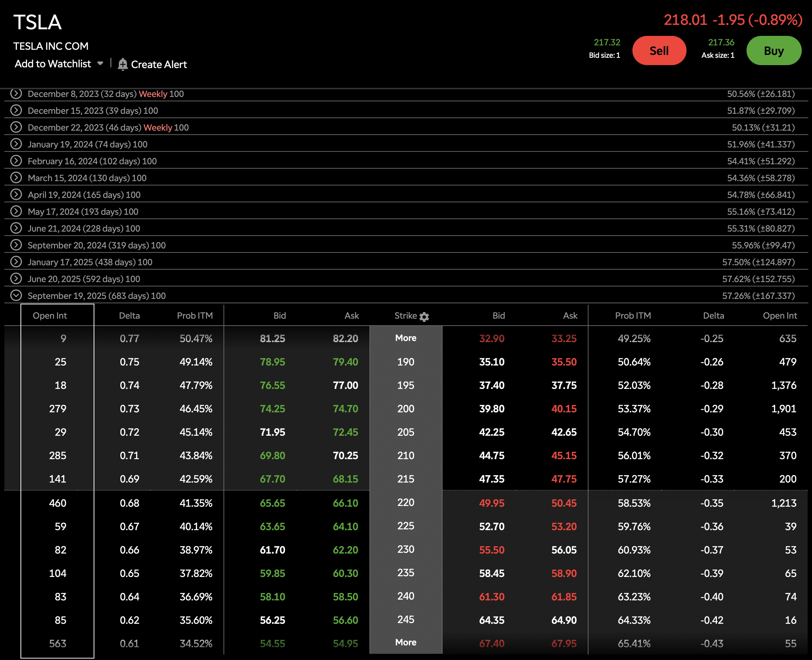Click the last price 218.01 quote
Viewport: 812px width, 660px height.
coord(685,20)
